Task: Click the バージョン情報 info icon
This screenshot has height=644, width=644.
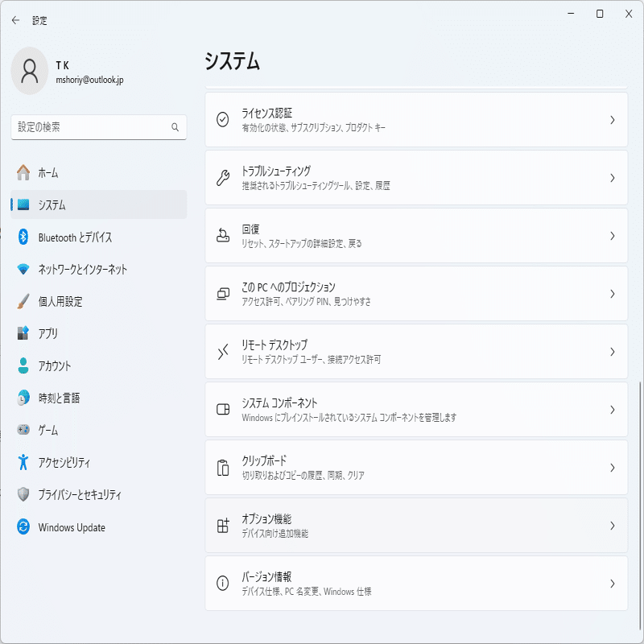Action: tap(223, 583)
